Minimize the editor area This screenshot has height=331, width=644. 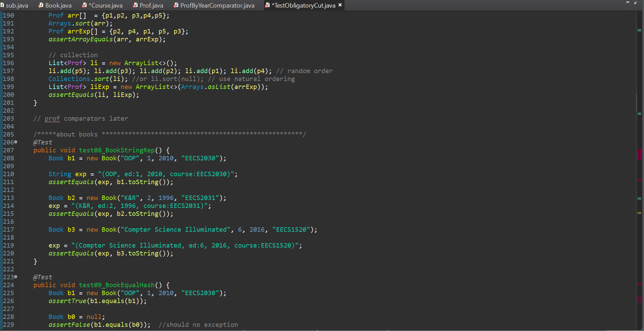[x=627, y=2]
